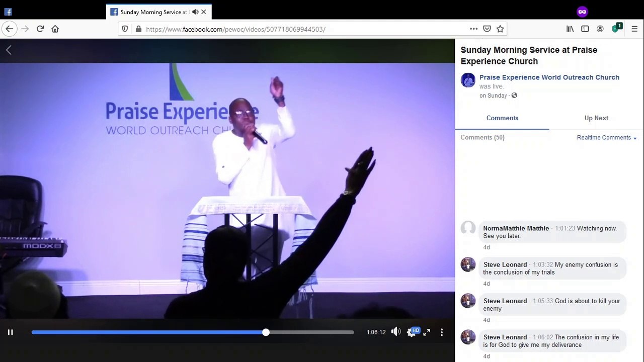
Task: Toggle the browser sidebar view
Action: tap(585, 29)
